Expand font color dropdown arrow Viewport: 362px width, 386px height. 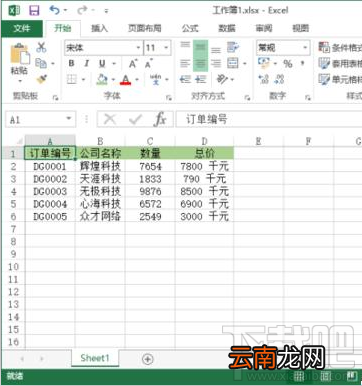[x=137, y=79]
